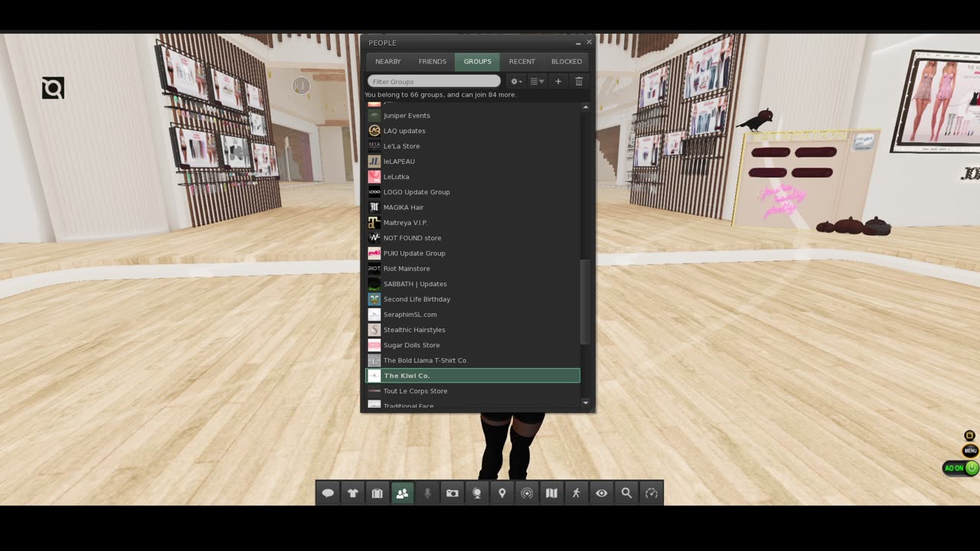Click the Q logo HUD icon
The image size is (980, 551).
53,89
